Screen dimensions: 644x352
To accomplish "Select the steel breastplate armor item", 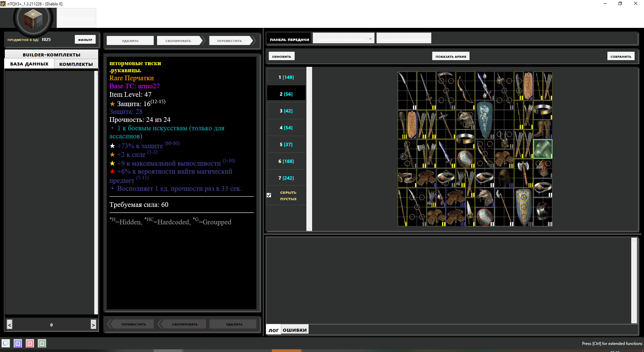I will [x=543, y=212].
